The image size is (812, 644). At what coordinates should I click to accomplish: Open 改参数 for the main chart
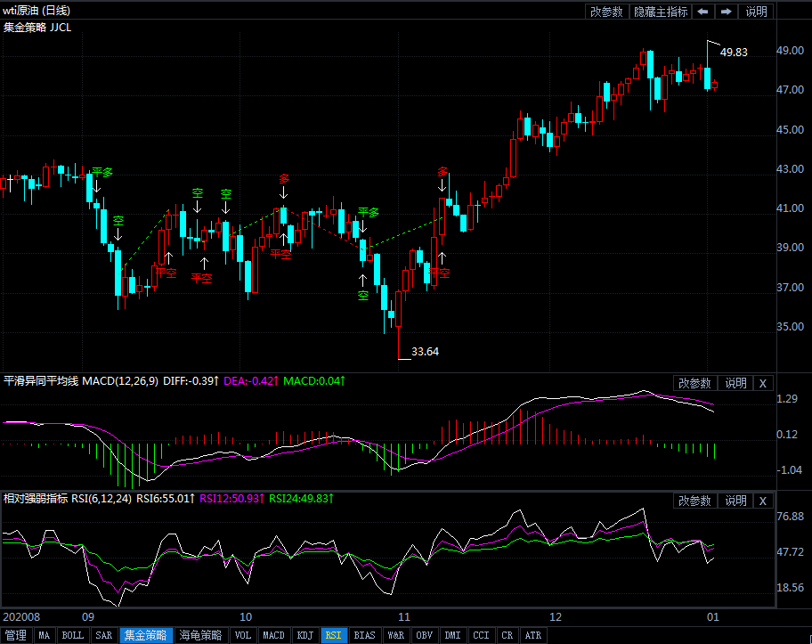pos(606,12)
